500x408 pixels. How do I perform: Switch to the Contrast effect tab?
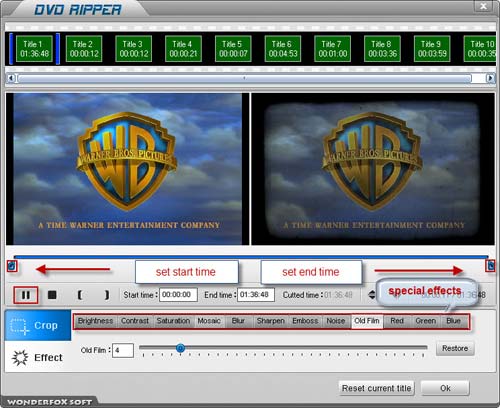[135, 321]
